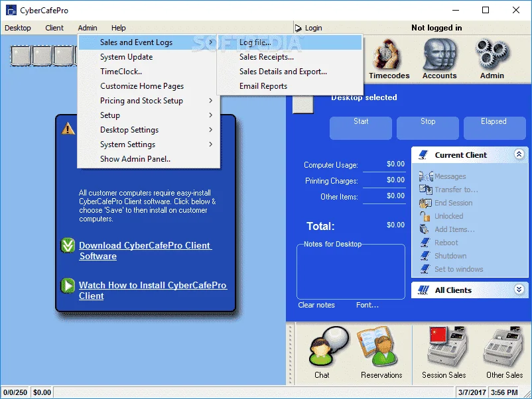Open the Chat icon
The image size is (532, 399).
click(328, 347)
